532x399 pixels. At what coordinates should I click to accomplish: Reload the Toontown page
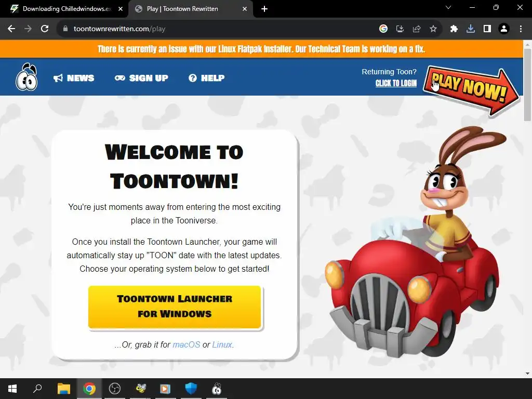pyautogui.click(x=45, y=29)
